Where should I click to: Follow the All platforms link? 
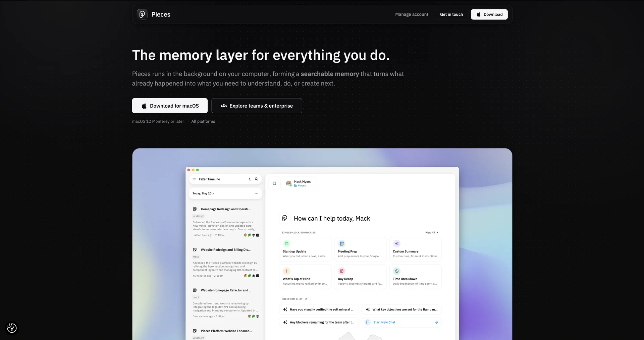tap(203, 121)
